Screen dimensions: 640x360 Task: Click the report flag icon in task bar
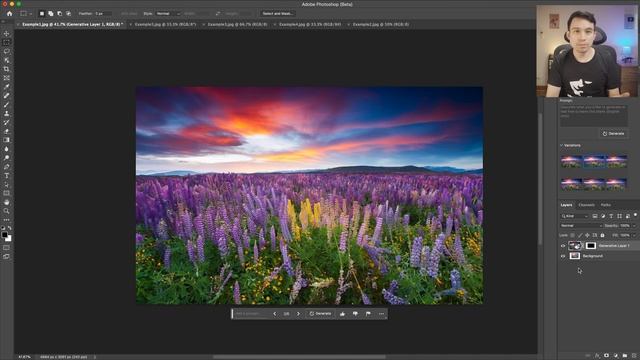coord(368,314)
